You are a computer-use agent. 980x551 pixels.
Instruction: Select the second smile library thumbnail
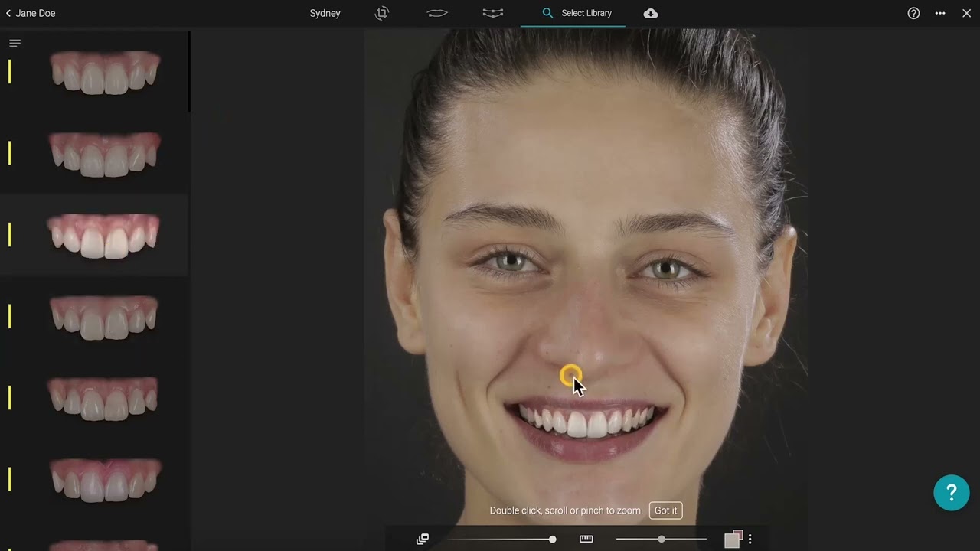[105, 154]
